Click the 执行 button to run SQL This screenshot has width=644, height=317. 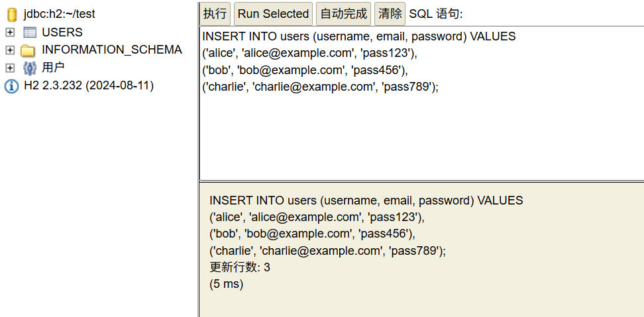(x=215, y=13)
